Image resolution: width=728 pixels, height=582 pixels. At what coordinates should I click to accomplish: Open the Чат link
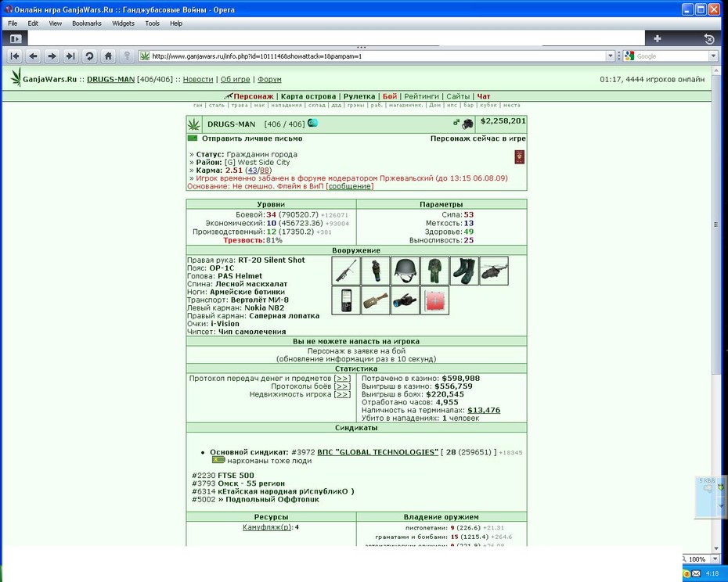click(484, 96)
